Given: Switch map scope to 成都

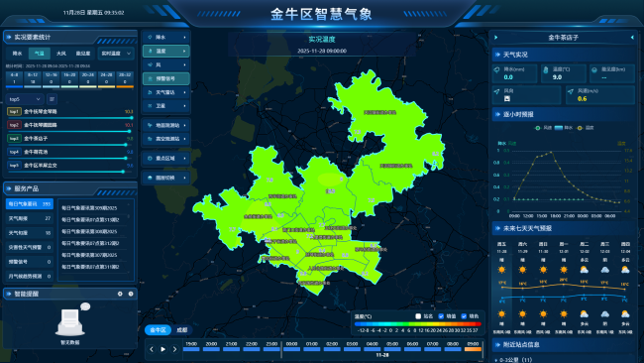Looking at the screenshot, I should tap(182, 330).
